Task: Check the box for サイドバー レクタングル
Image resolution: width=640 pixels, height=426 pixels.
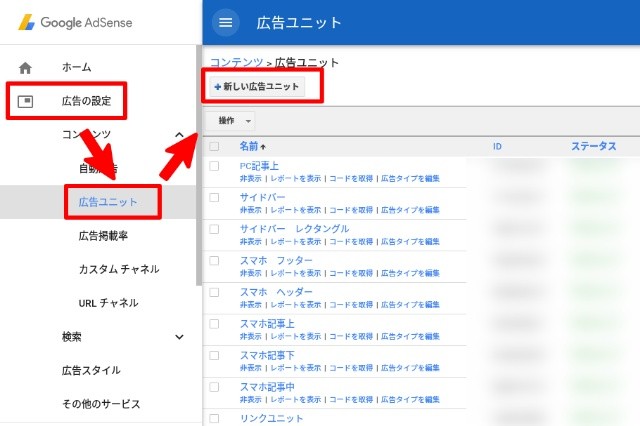Action: pyautogui.click(x=214, y=229)
